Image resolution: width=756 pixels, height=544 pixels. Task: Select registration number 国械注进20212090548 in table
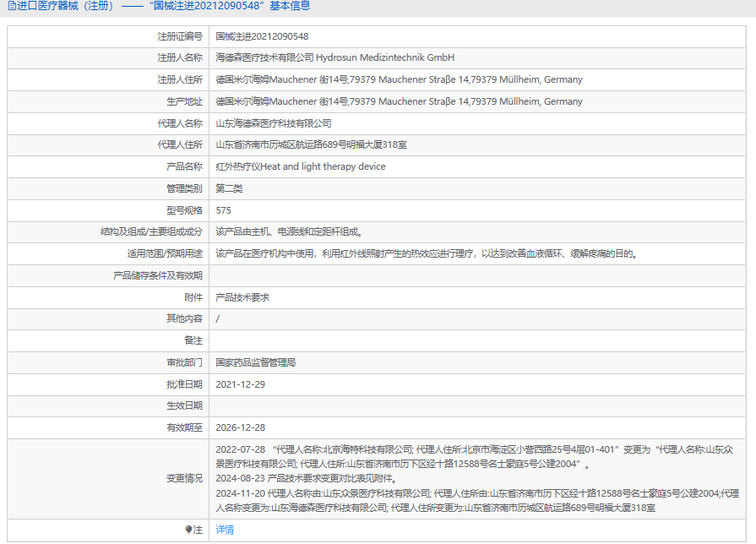(x=262, y=36)
